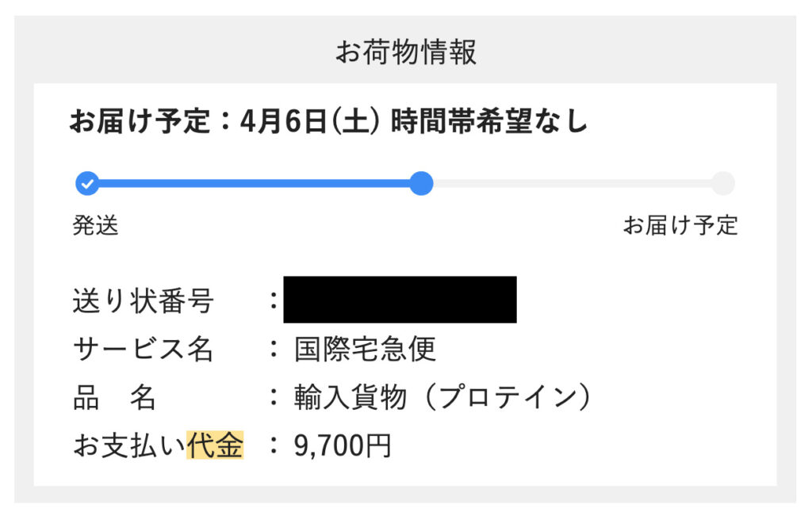Click the highlighted 代金 text
The width and height of the screenshot is (812, 516).
(215, 446)
